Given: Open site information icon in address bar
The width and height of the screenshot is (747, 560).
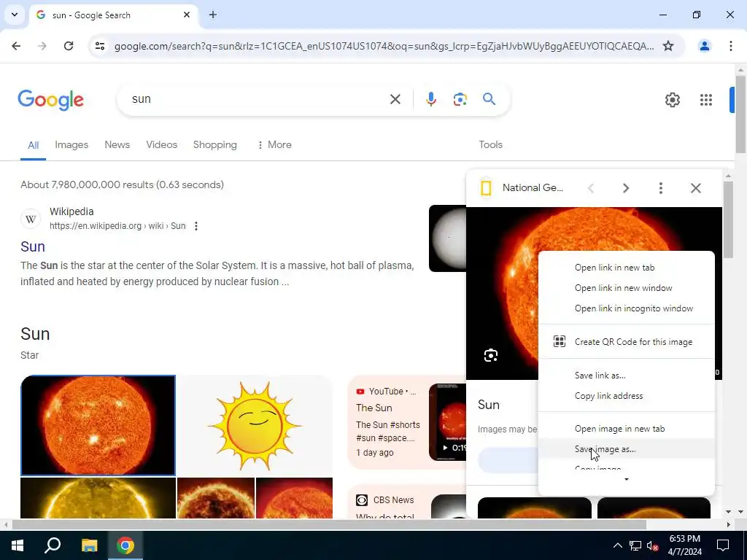Looking at the screenshot, I should 99,46.
